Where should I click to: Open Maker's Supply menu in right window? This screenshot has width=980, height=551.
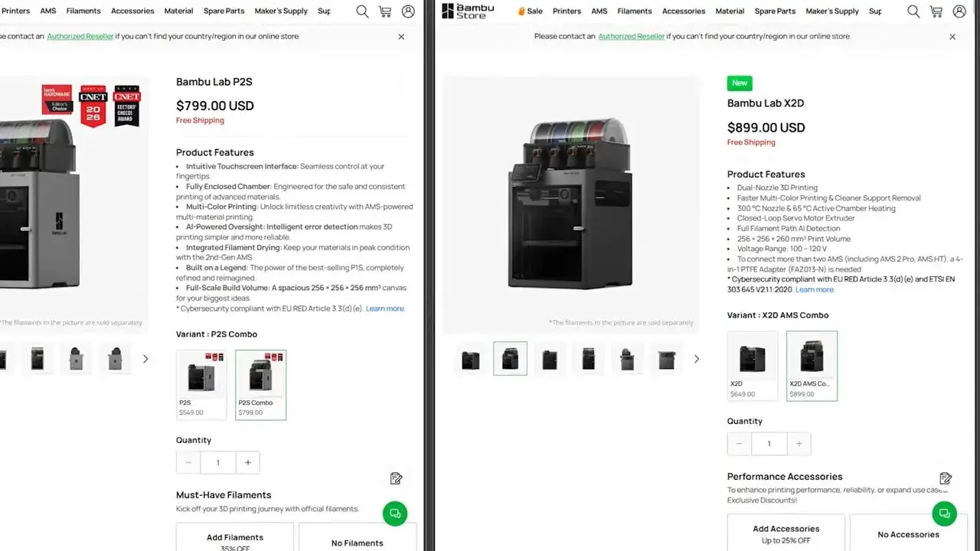coord(832,11)
